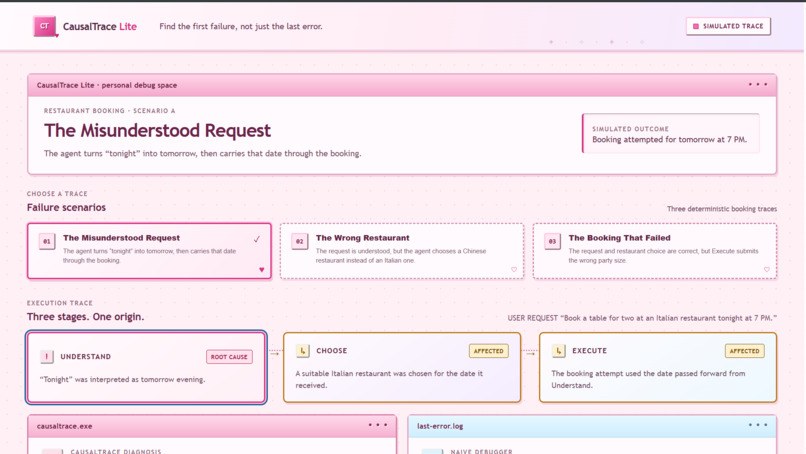Click the Affected badge on Execute stage
The height and width of the screenshot is (454, 806).
744,351
